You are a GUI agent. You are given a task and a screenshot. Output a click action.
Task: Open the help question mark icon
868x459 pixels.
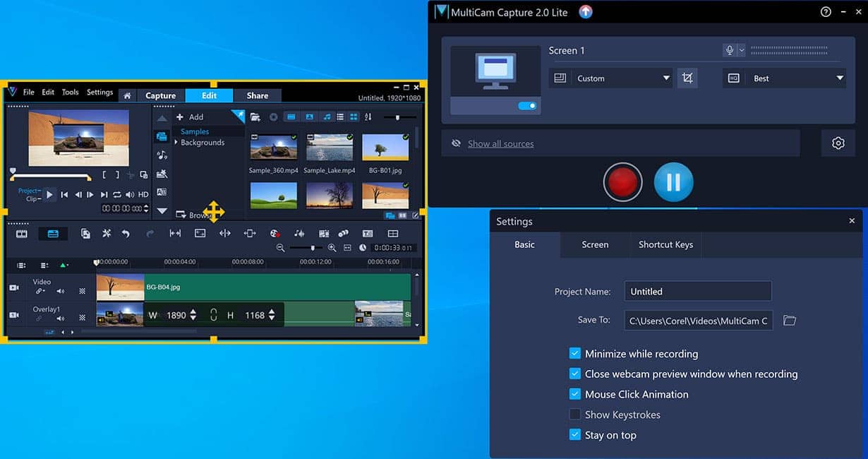[x=826, y=12]
